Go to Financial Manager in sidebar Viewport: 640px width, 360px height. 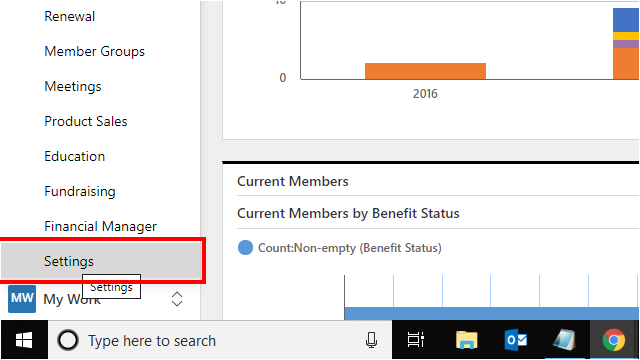100,227
